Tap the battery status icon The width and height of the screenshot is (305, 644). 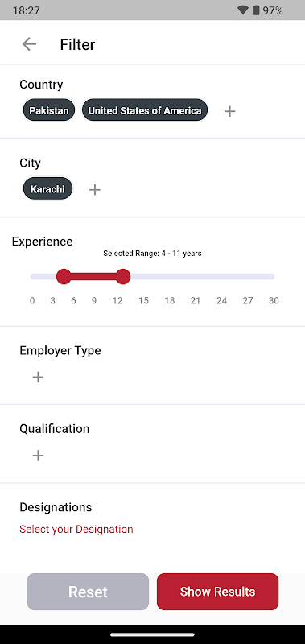pos(256,10)
